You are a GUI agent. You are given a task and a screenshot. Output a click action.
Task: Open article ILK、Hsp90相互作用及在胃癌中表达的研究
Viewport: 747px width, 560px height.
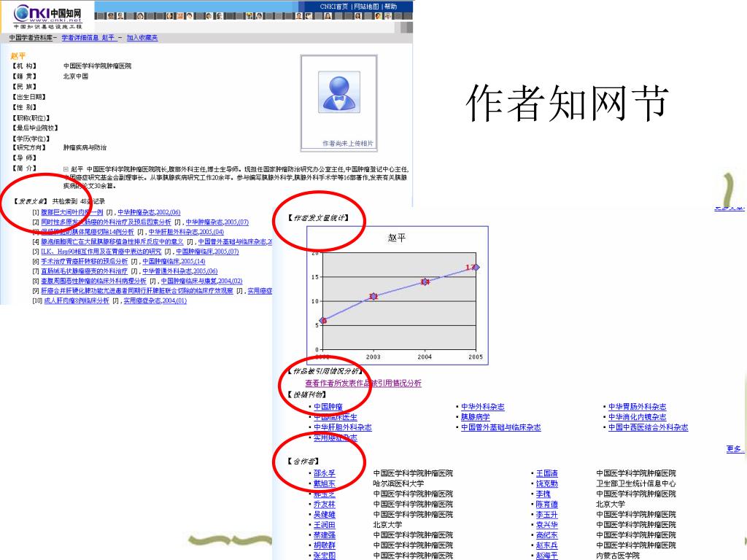[x=101, y=252]
